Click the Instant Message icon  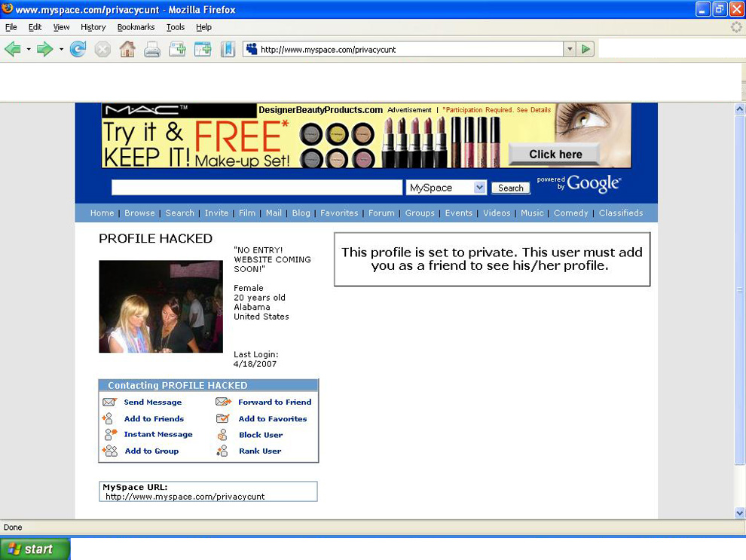pyautogui.click(x=110, y=434)
